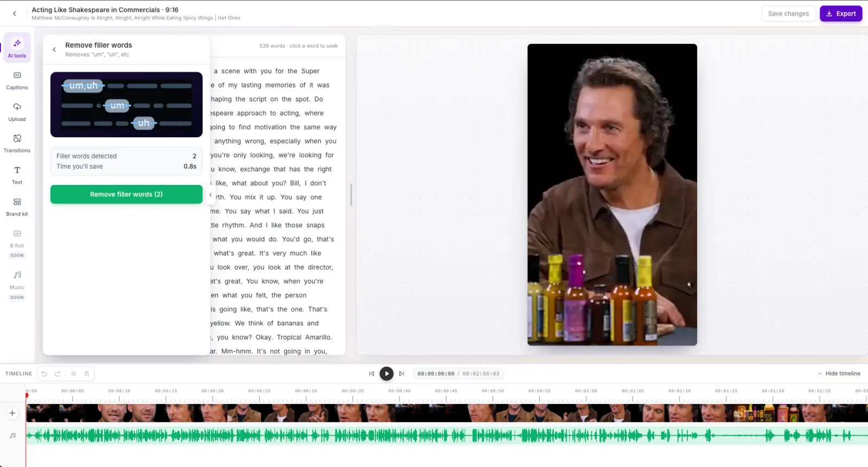The height and width of the screenshot is (467, 868).
Task: Skip to the start of the video
Action: coord(372,374)
